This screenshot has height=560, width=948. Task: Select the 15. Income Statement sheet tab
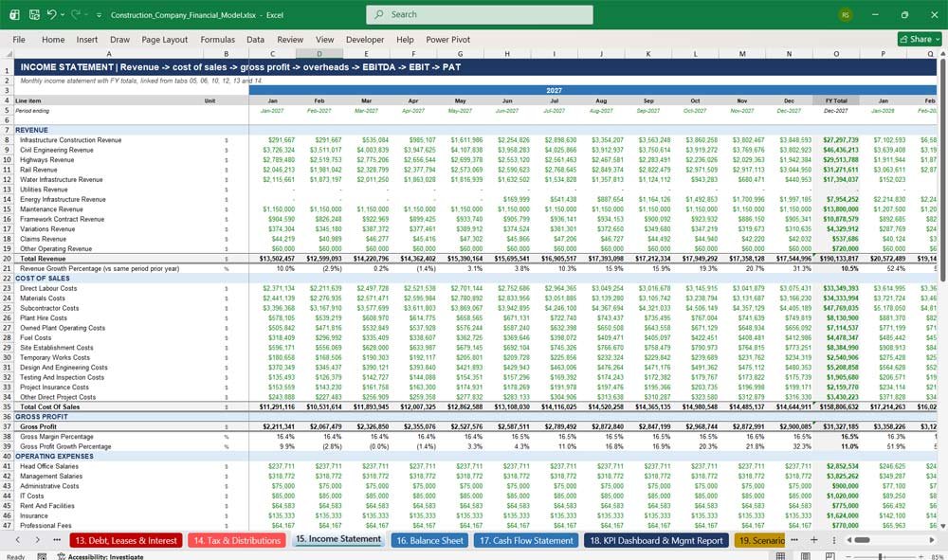338,539
